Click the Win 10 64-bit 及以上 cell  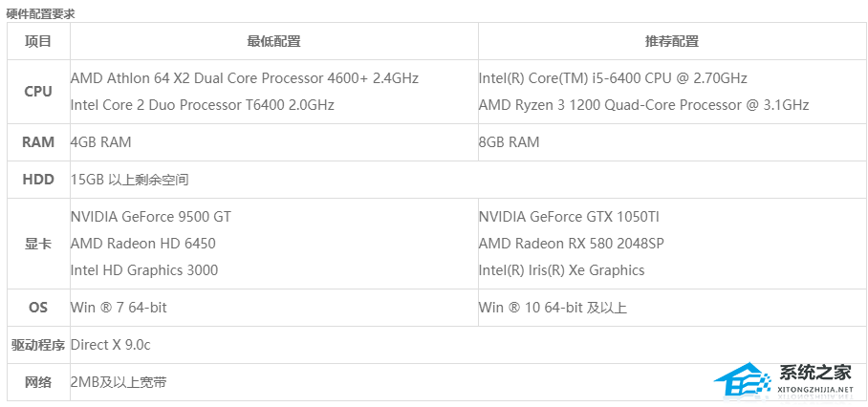553,308
